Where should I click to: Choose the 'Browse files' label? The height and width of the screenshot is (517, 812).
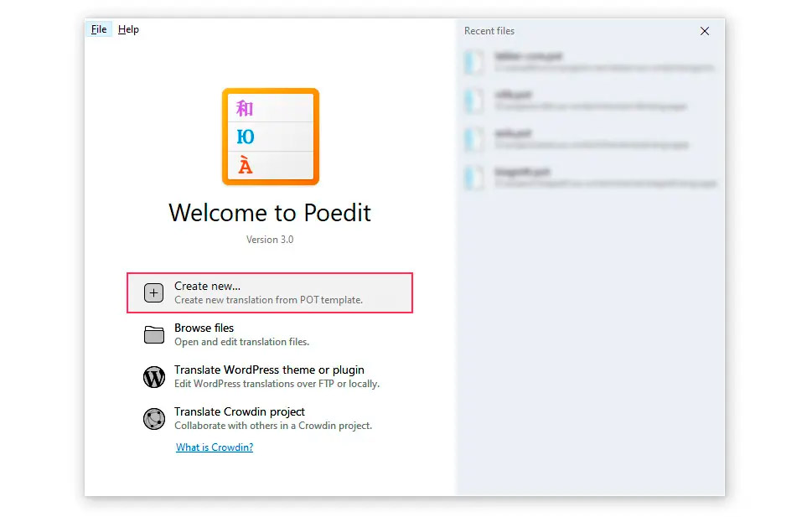coord(204,328)
